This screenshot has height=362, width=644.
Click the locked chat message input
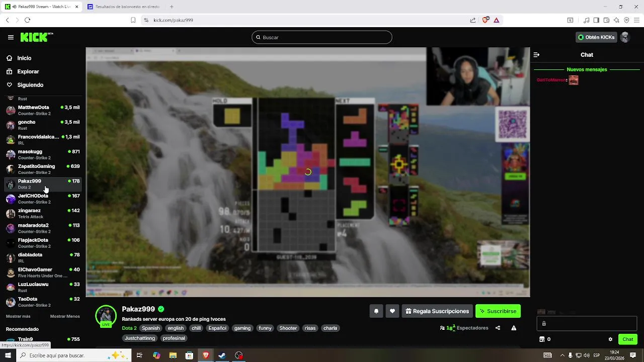(587, 323)
